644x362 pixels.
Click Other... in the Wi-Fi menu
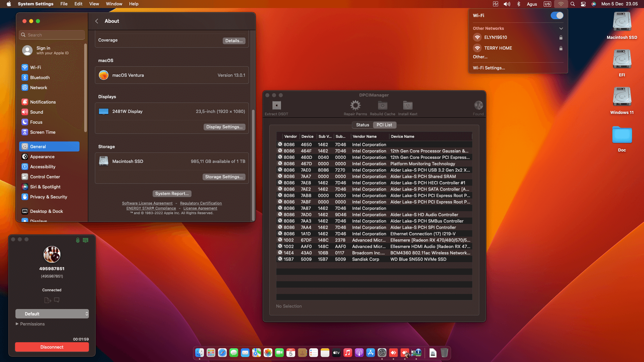tap(480, 57)
